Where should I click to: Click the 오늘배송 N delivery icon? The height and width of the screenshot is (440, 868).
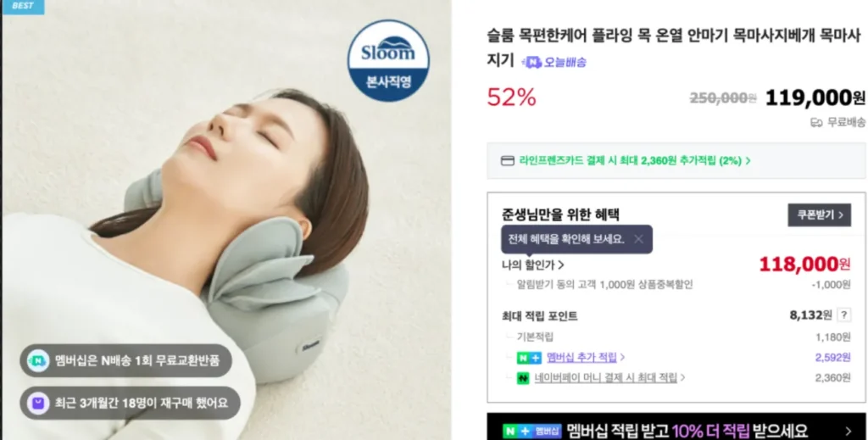coord(531,62)
